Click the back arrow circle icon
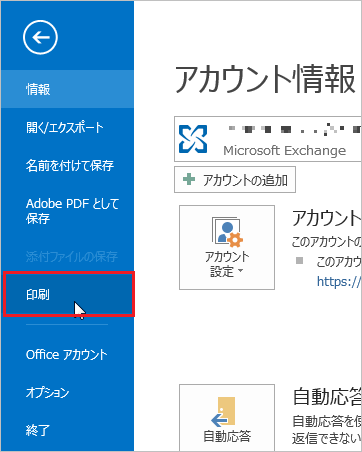The height and width of the screenshot is (452, 362). click(x=40, y=37)
